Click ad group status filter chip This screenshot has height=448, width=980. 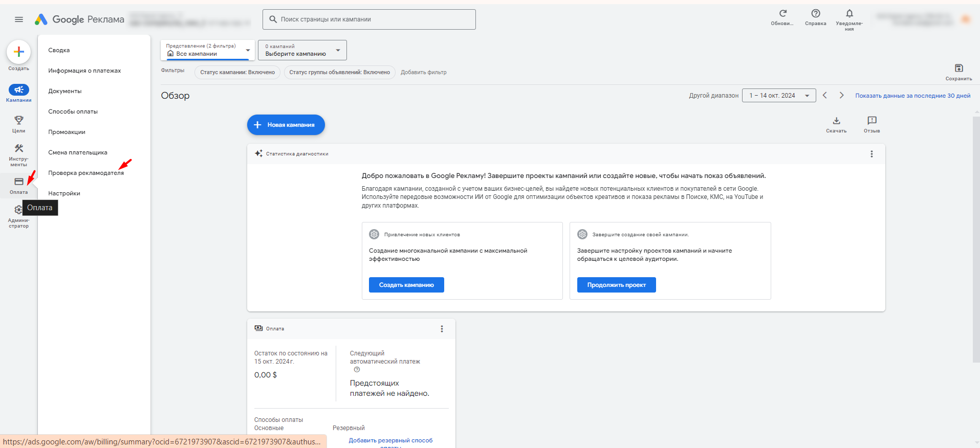(x=339, y=72)
